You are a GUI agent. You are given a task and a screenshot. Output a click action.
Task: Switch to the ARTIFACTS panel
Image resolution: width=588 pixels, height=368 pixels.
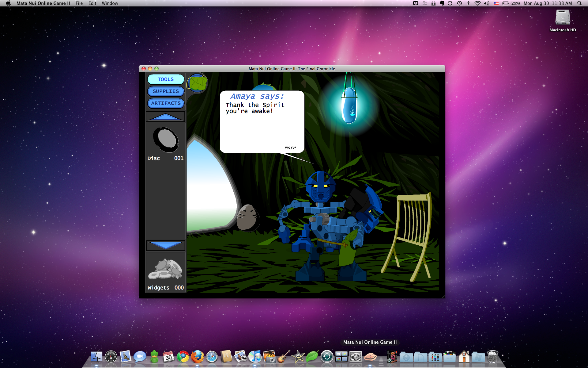pos(165,103)
